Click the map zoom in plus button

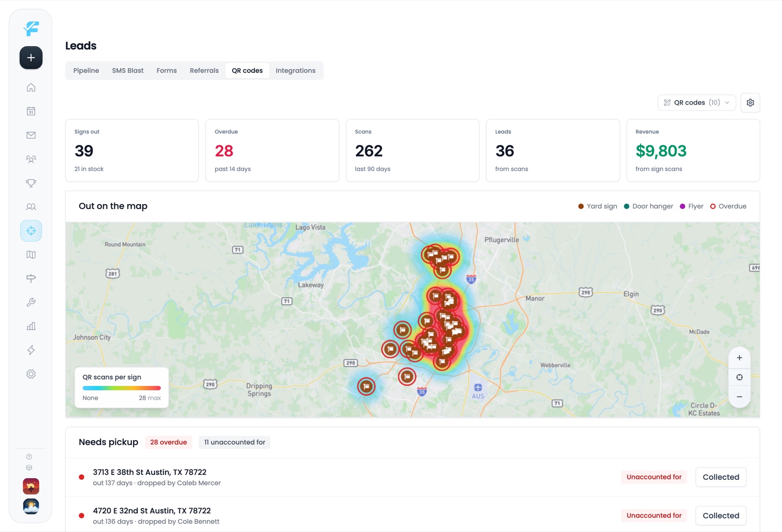[739, 358]
